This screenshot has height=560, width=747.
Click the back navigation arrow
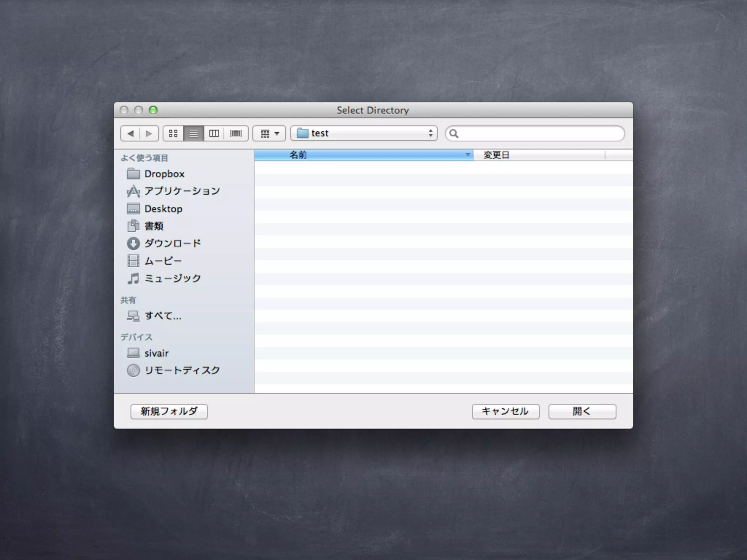point(130,133)
